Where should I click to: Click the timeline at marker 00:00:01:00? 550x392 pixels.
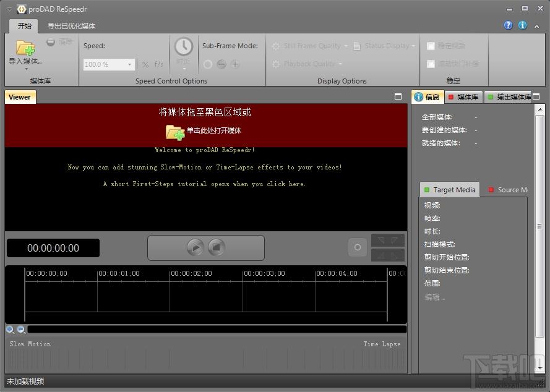(119, 273)
